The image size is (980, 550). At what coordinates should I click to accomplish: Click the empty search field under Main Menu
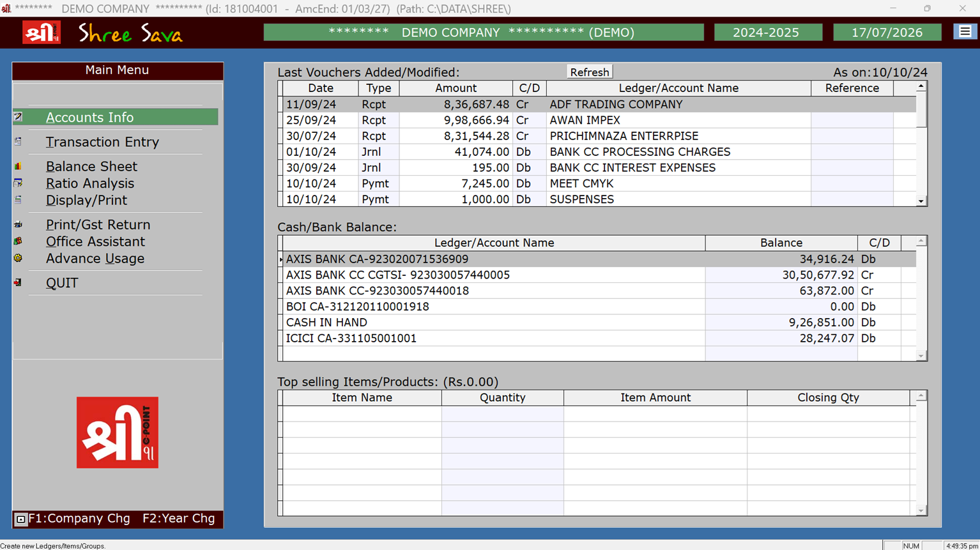coord(118,92)
